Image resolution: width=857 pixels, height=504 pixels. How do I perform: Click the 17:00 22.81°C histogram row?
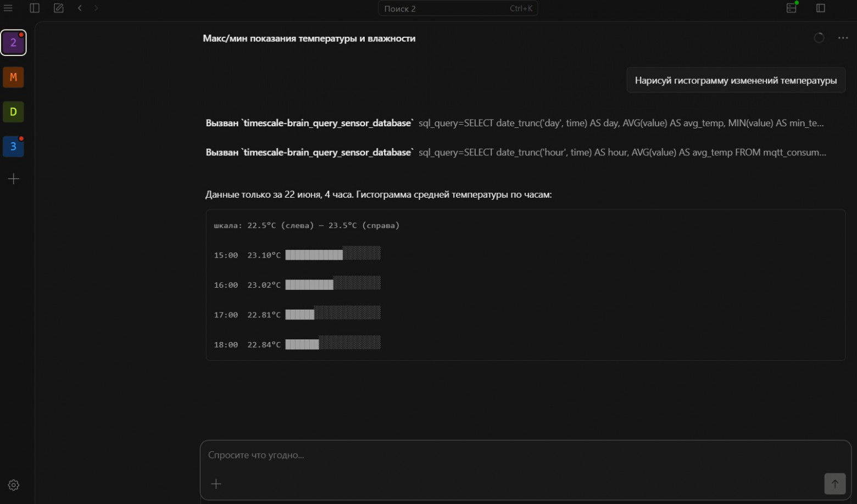pyautogui.click(x=297, y=315)
